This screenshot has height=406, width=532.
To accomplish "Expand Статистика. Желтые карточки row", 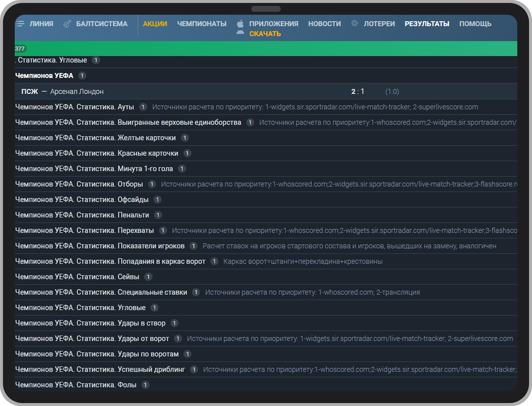I will tap(95, 138).
